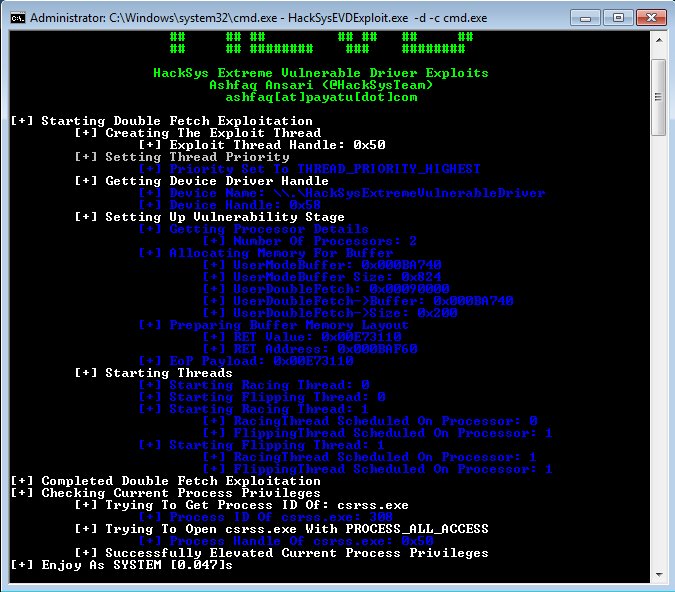This screenshot has height=592, width=675.
Task: Click 'Exploit Thread Handle: 0x50' line
Action: click(262, 145)
